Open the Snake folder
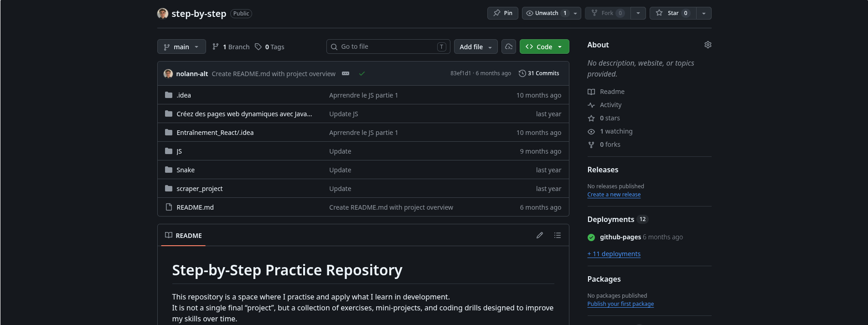The image size is (868, 325). click(x=186, y=170)
